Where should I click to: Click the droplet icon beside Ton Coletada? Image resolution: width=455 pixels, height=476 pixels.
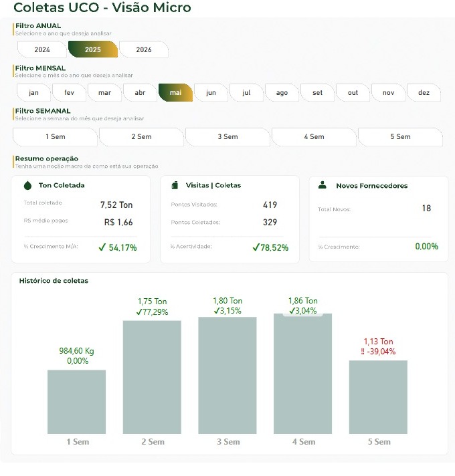27,185
